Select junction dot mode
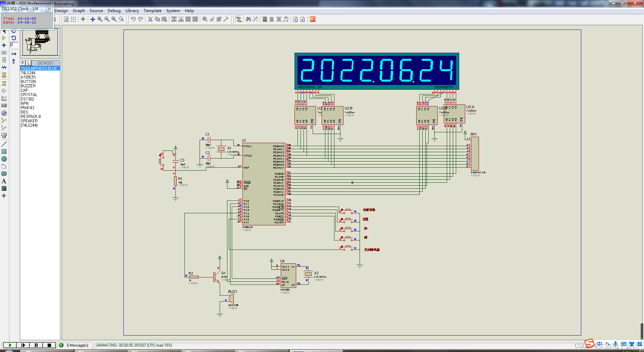The width and height of the screenshot is (644, 352). tap(4, 45)
